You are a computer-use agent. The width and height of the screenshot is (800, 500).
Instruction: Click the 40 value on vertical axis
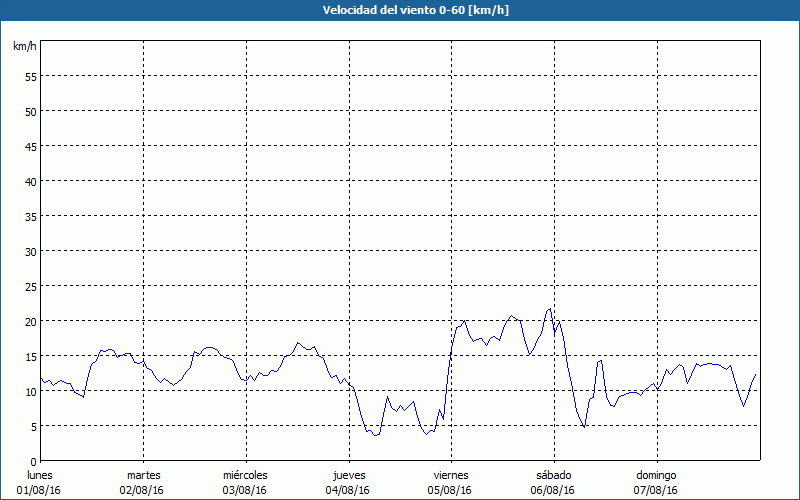coord(30,181)
